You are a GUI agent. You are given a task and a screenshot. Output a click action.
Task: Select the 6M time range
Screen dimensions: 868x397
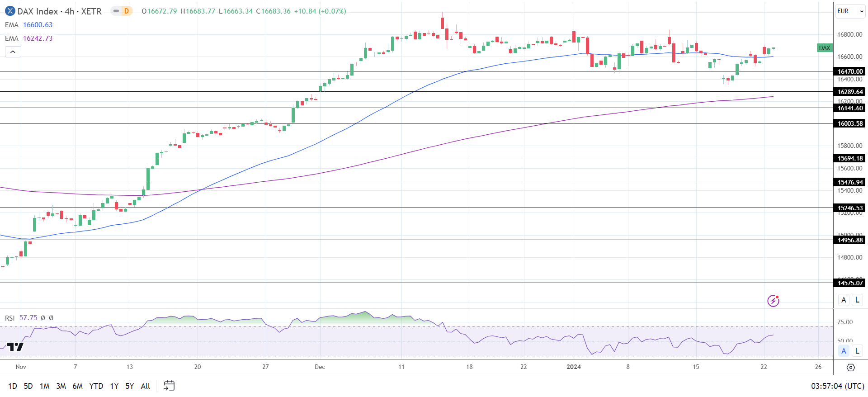pos(78,386)
